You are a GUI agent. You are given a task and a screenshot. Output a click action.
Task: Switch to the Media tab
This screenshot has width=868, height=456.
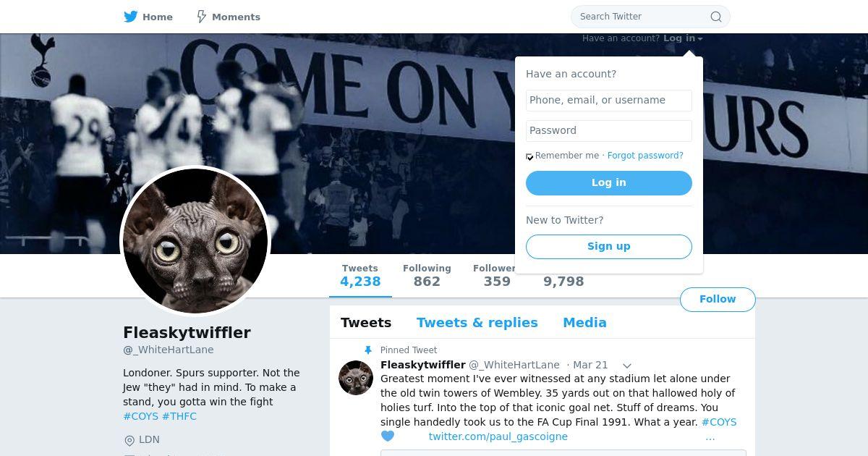(x=584, y=323)
